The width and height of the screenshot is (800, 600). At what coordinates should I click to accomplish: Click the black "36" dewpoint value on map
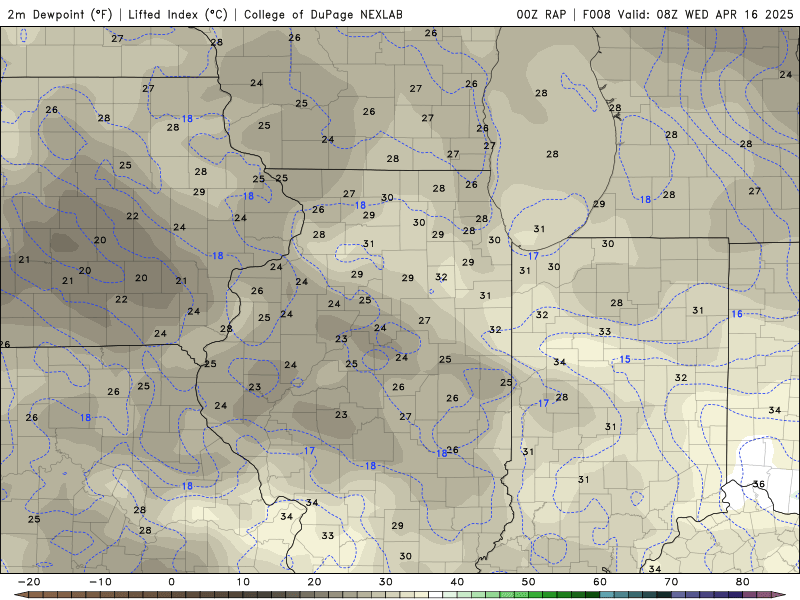pyautogui.click(x=759, y=484)
